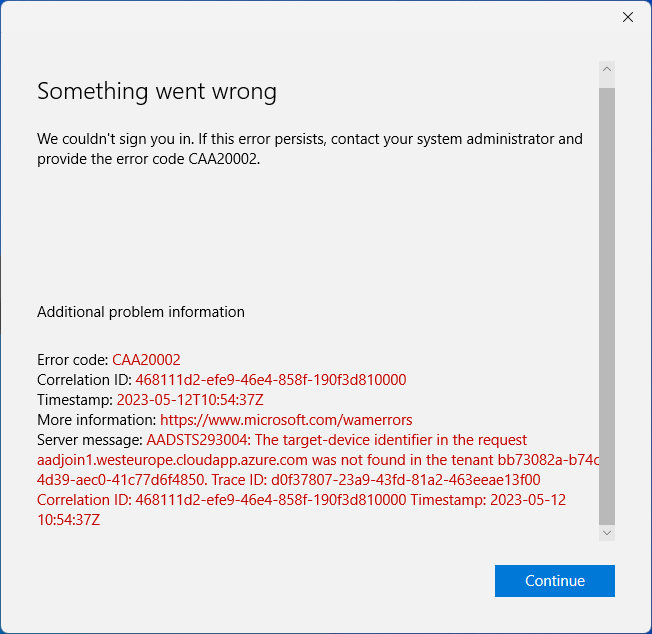The height and width of the screenshot is (634, 652).
Task: Click the 'Error code:' label
Action: click(73, 360)
